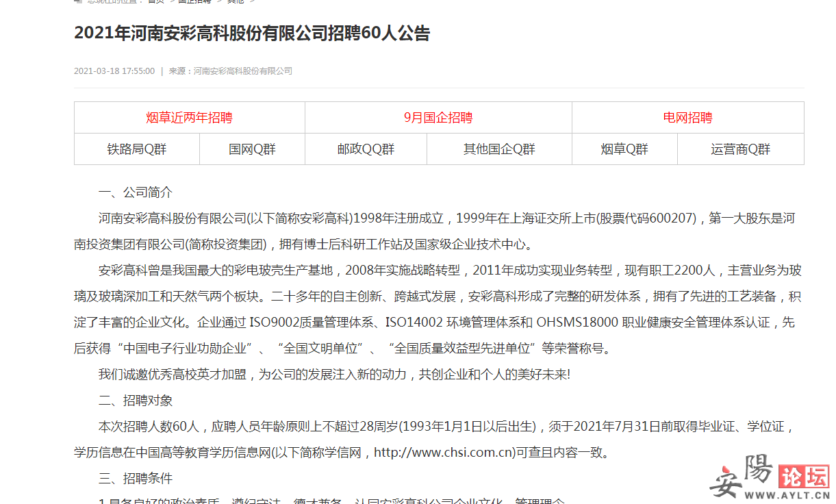836x504 pixels.
Task: Select the 邮政QQ群 link
Action: tap(366, 149)
